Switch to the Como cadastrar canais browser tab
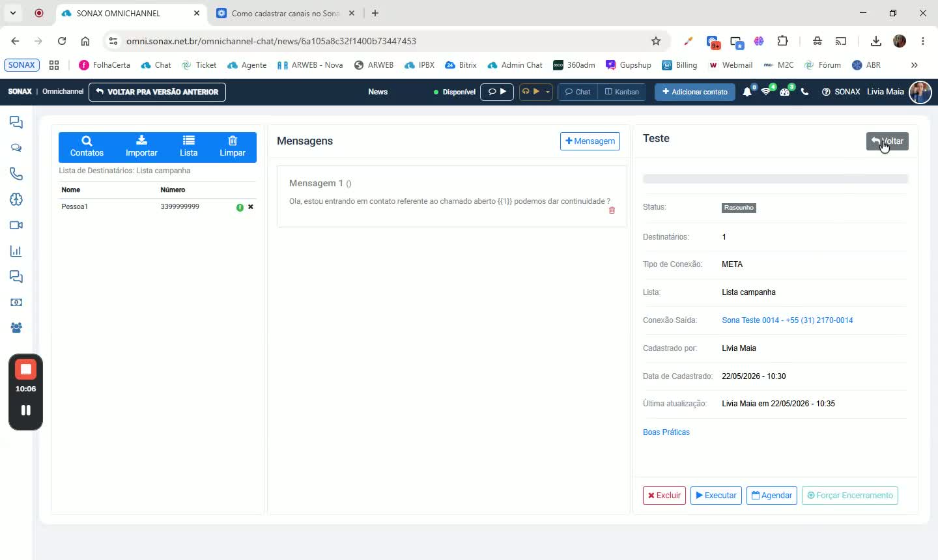The height and width of the screenshot is (560, 938). 285,13
